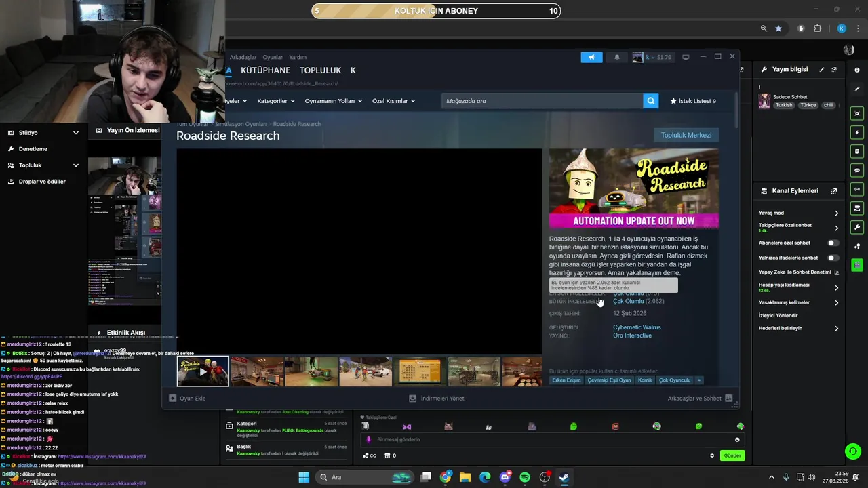Open the emote picker in the chat input
This screenshot has width=868, height=488.
pos(737,440)
